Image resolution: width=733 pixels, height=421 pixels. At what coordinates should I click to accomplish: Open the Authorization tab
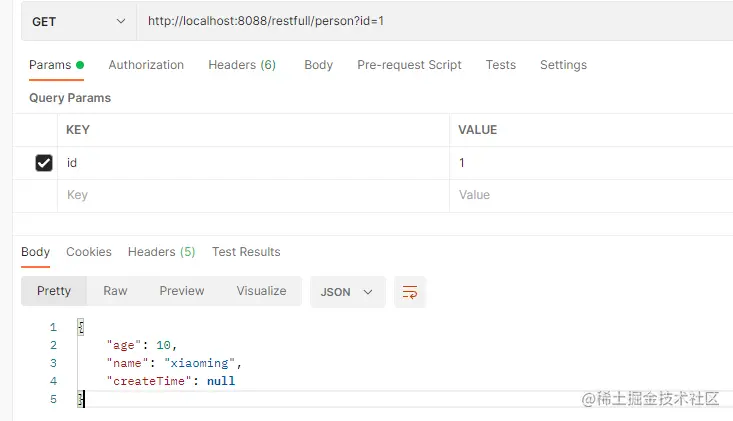[x=146, y=65]
